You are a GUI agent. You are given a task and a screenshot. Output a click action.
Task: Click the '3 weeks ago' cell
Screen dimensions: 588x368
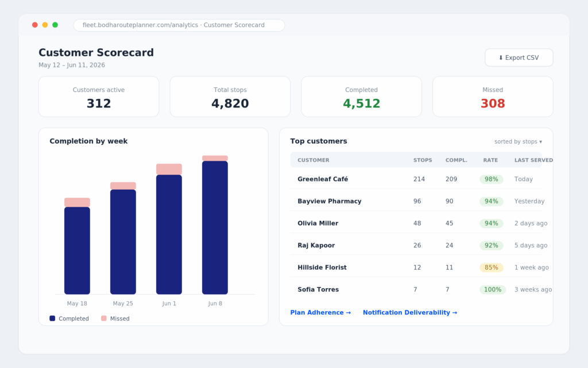(533, 290)
